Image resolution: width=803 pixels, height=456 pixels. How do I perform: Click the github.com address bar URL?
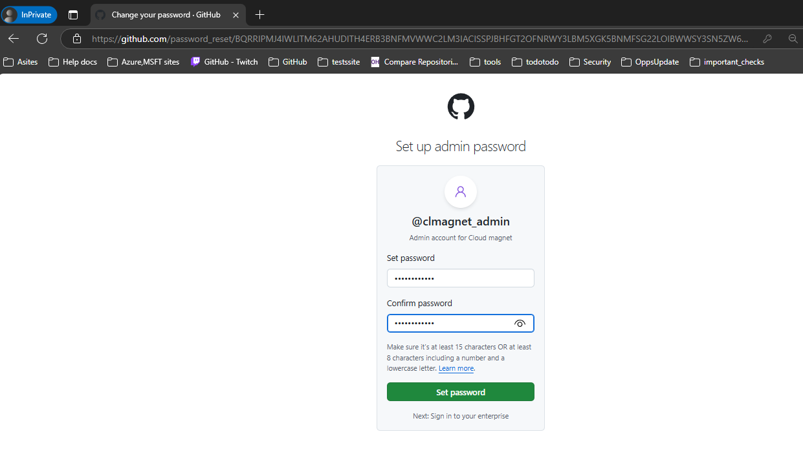tap(419, 39)
